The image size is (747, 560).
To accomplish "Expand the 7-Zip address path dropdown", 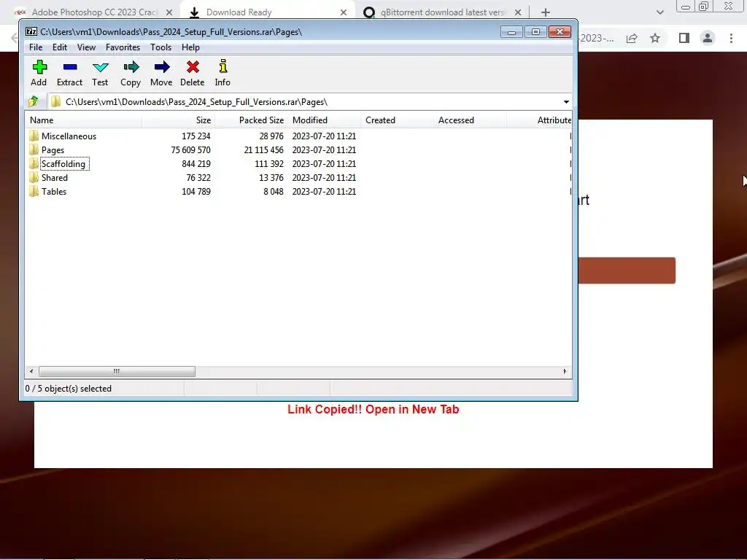I will (566, 102).
